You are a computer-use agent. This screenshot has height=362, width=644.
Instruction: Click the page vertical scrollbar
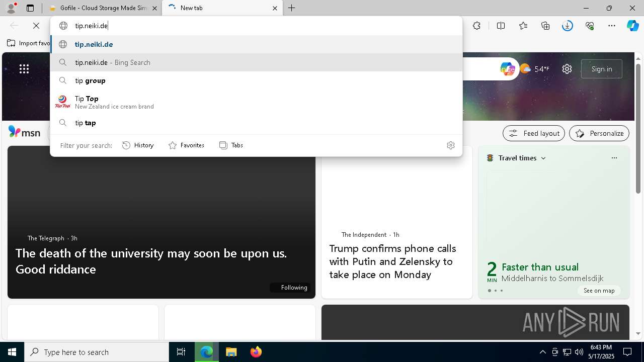pyautogui.click(x=638, y=128)
